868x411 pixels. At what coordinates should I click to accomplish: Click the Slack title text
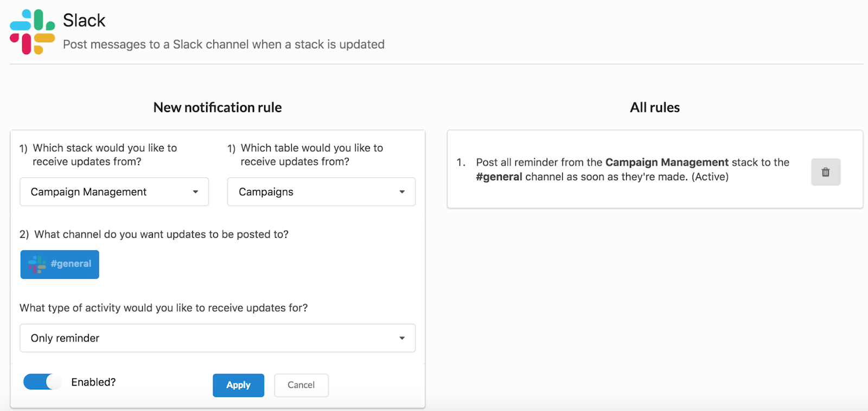(x=84, y=21)
